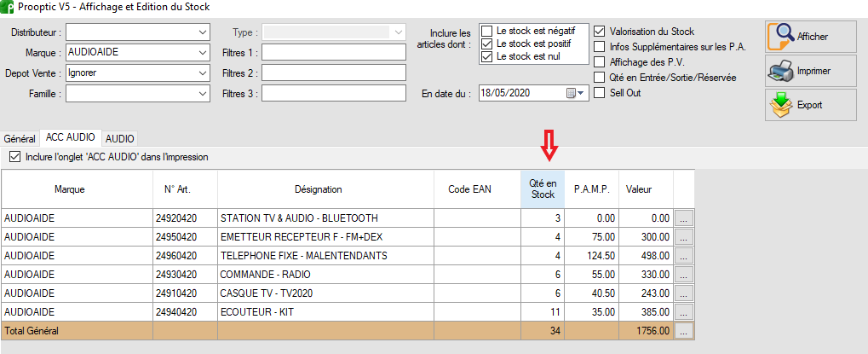The width and height of the screenshot is (868, 354).
Task: Switch to the AUDIO tab
Action: [x=119, y=138]
